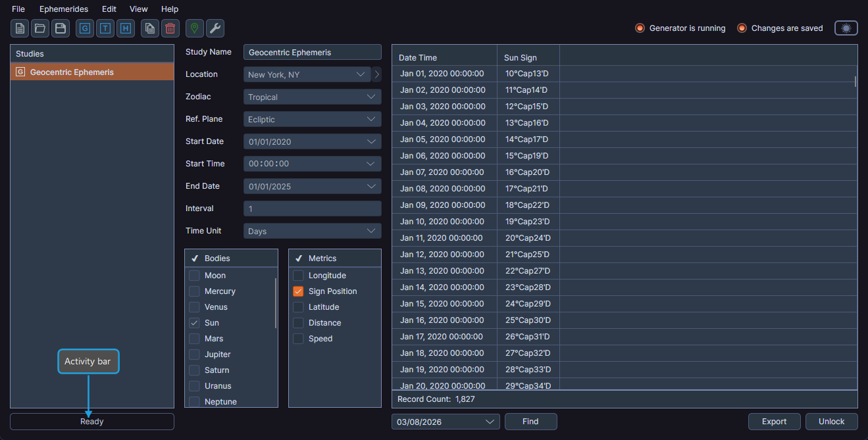Click the Export button

point(774,422)
